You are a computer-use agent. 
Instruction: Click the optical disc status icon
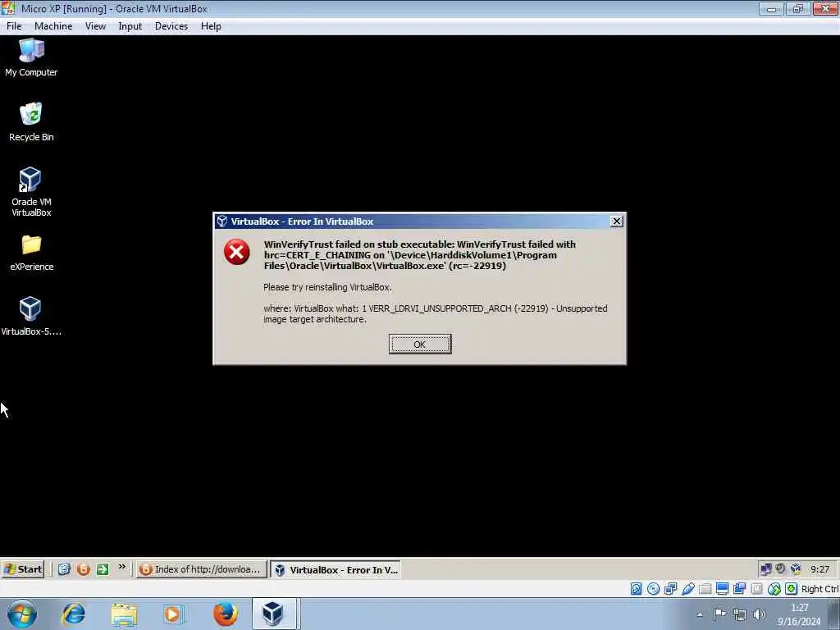pyautogui.click(x=653, y=589)
